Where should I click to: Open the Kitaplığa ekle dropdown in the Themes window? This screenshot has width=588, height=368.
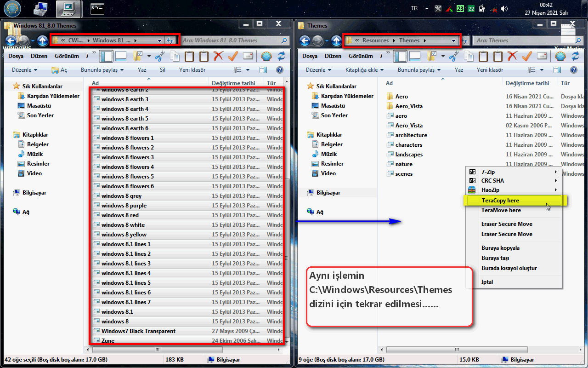click(364, 70)
